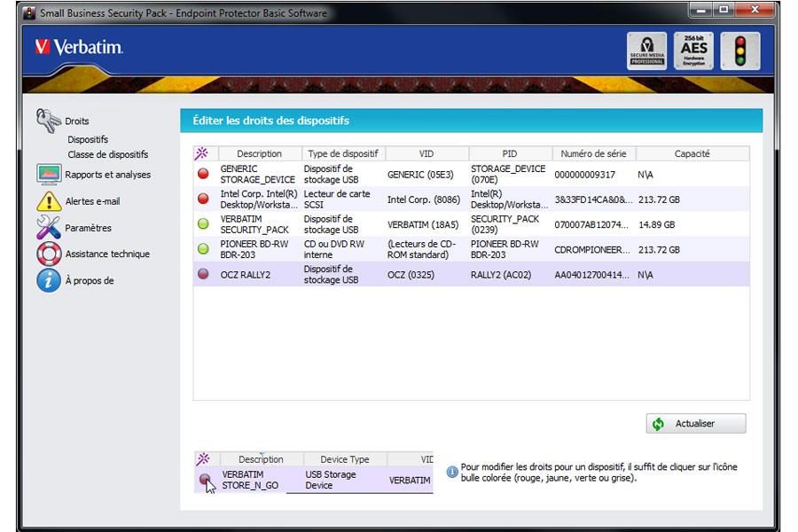Click the RALLY2 (AC02) PID cell

501,275
